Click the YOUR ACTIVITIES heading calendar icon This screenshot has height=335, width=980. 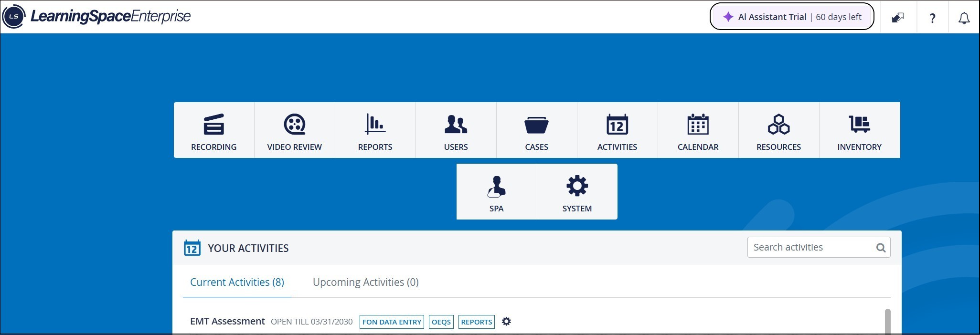192,248
